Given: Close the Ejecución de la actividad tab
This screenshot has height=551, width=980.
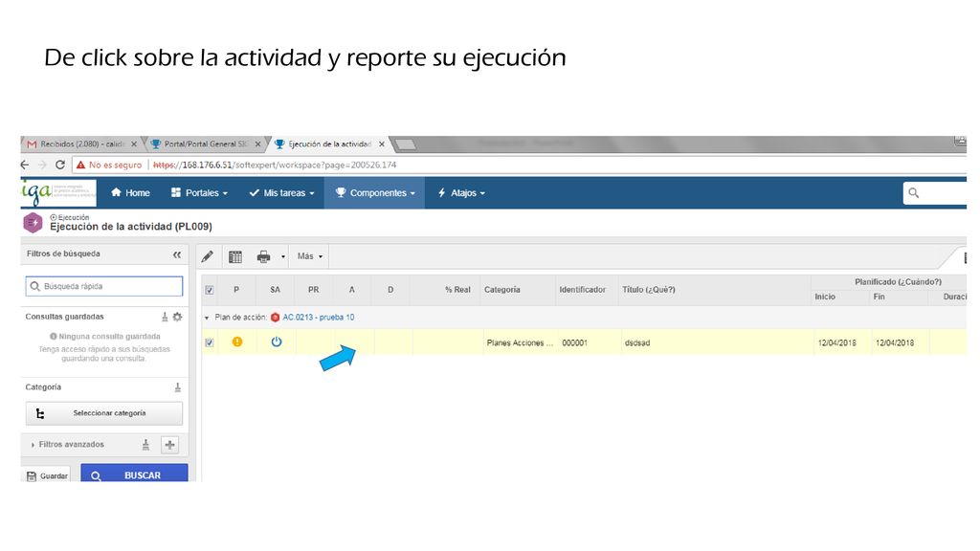Looking at the screenshot, I should [381, 143].
